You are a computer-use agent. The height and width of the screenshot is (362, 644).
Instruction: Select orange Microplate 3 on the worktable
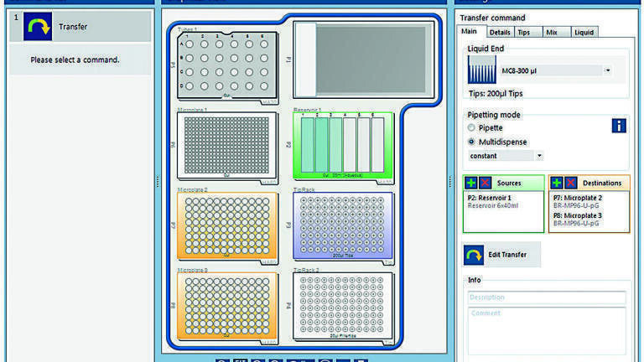coord(227,306)
